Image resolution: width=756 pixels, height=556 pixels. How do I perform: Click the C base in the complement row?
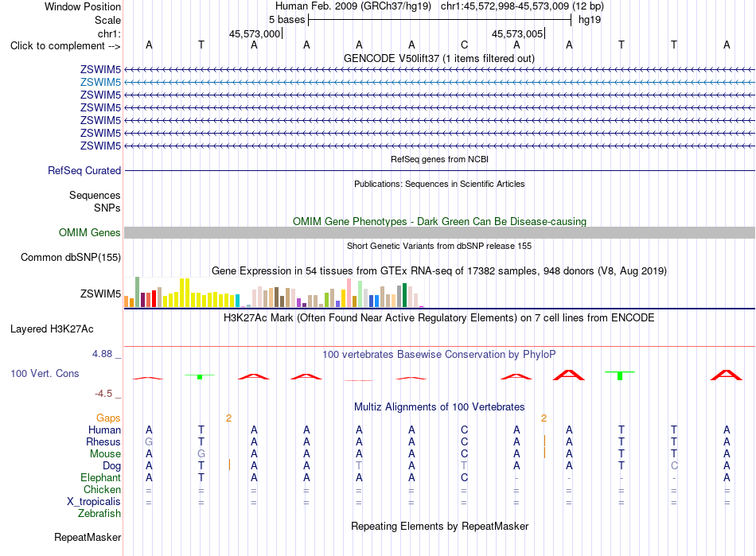click(x=464, y=45)
